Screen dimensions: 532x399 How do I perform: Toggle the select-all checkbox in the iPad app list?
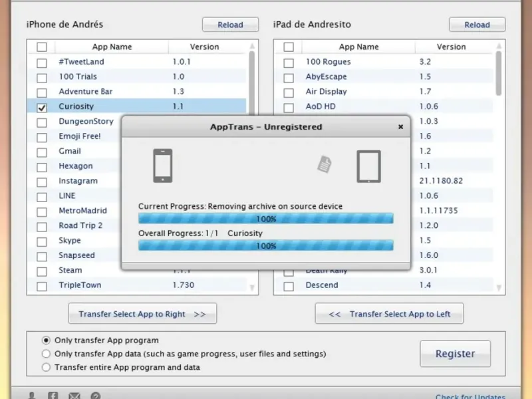(x=289, y=47)
